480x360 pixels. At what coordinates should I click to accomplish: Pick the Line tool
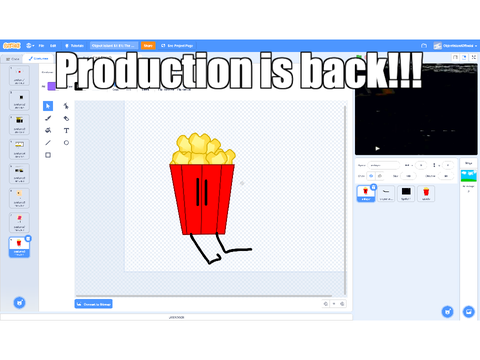click(x=48, y=143)
